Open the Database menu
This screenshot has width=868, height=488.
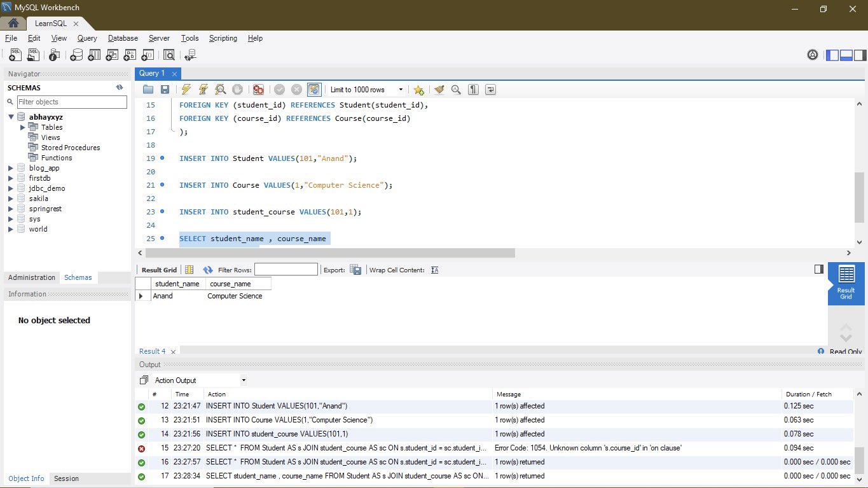coord(123,38)
